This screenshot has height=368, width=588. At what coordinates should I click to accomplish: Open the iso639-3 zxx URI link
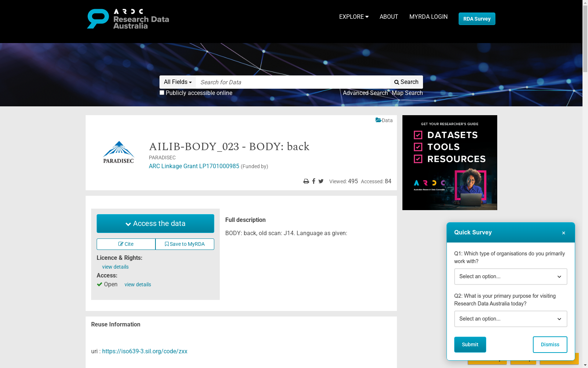point(145,351)
